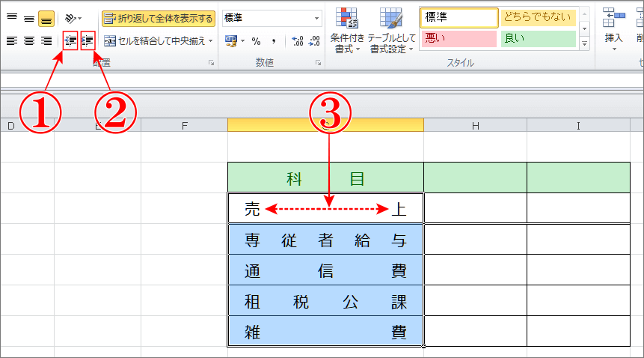Select the 雑費 cell
This screenshot has width=644, height=358.
coord(325,331)
